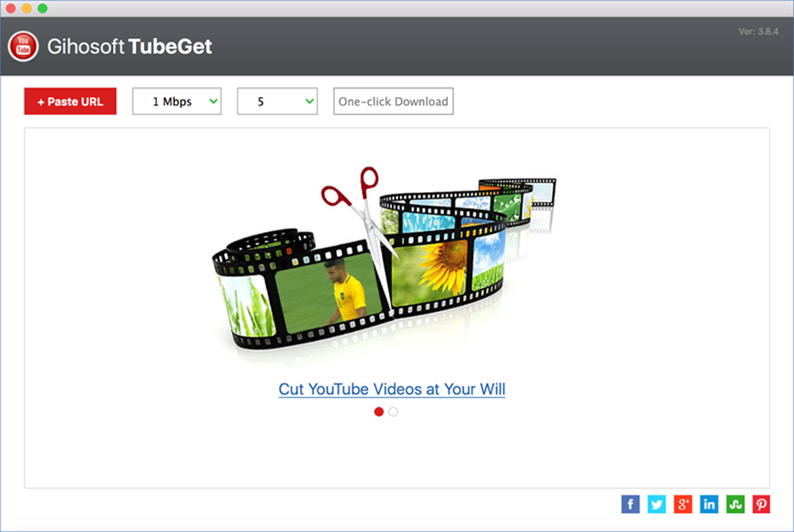Screen dimensions: 794x532
Task: Click the One-click Download button
Action: pyautogui.click(x=394, y=101)
